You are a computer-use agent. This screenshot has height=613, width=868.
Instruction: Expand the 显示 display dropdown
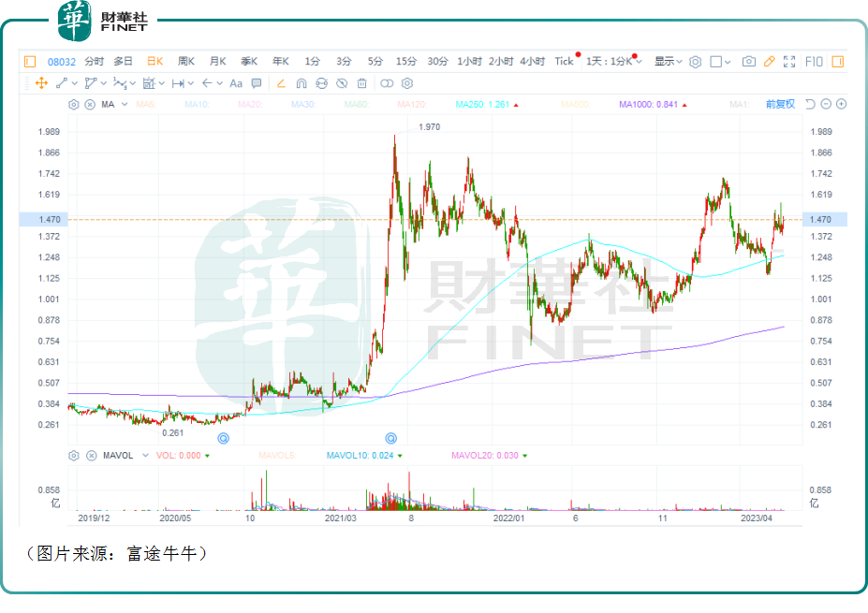pyautogui.click(x=668, y=62)
